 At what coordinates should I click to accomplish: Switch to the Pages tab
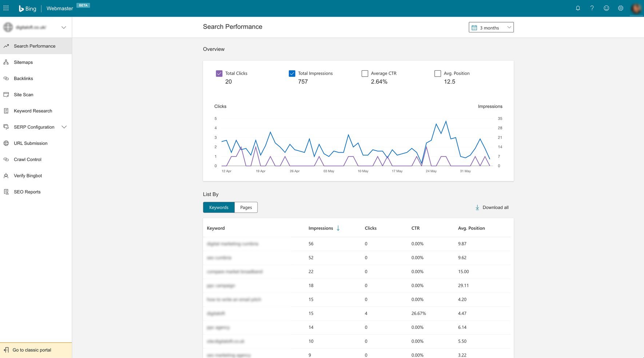coord(246,208)
